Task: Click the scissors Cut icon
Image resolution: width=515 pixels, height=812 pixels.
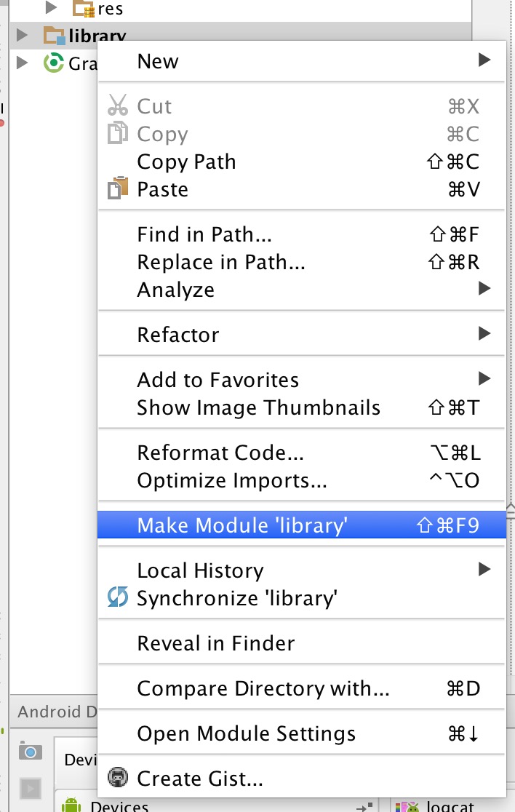Action: click(x=118, y=106)
